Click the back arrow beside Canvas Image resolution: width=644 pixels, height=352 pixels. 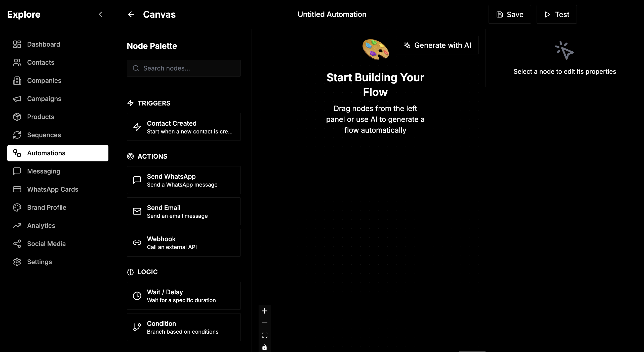(131, 14)
